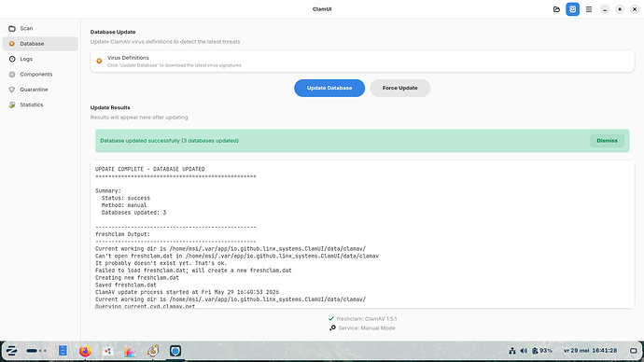Image resolution: width=644 pixels, height=362 pixels.
Task: Open the Software store icon in the taskbar
Action: click(x=107, y=351)
